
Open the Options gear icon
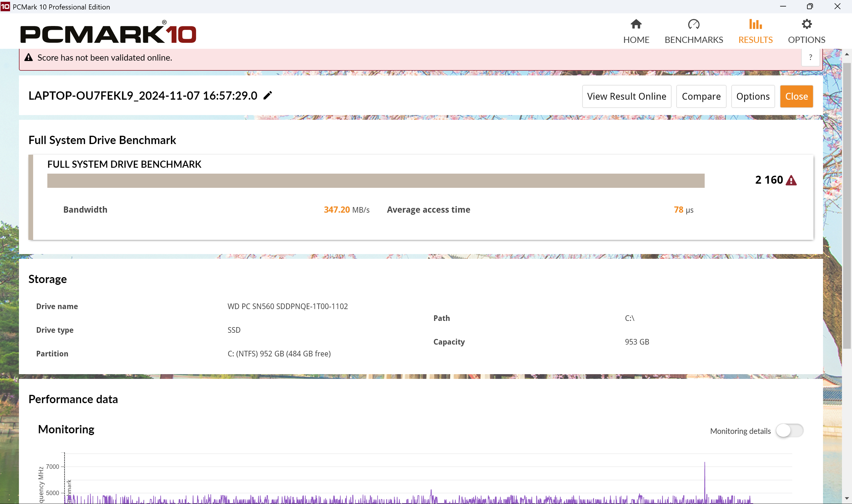pos(806,24)
